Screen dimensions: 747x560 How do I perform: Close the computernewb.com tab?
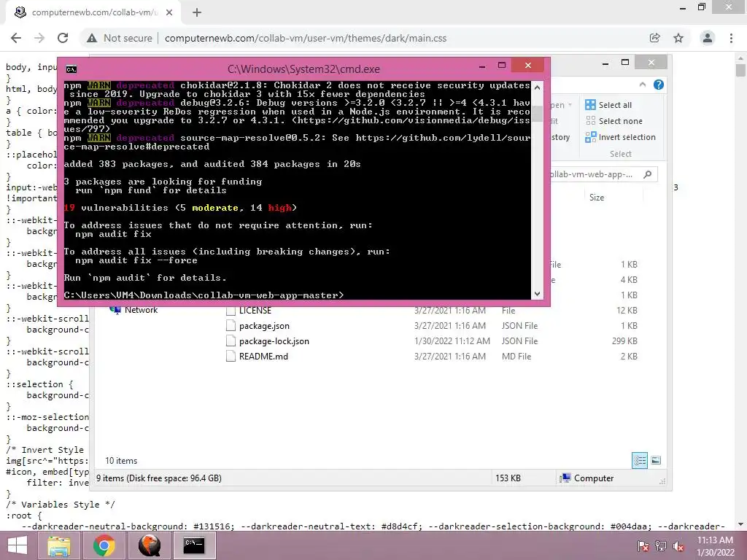coord(169,12)
